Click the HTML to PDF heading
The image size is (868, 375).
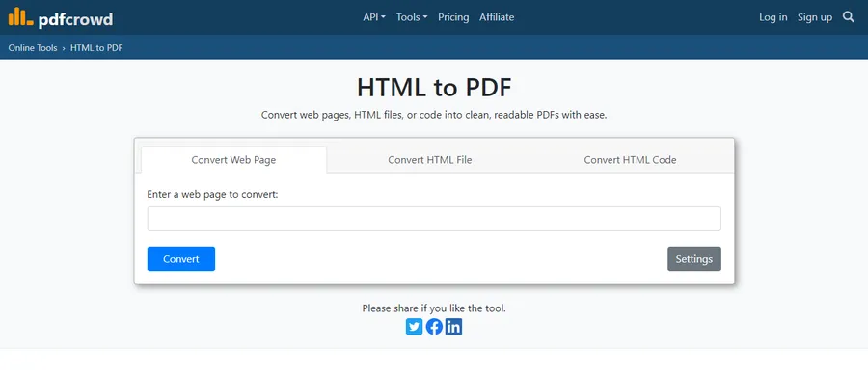(x=434, y=88)
